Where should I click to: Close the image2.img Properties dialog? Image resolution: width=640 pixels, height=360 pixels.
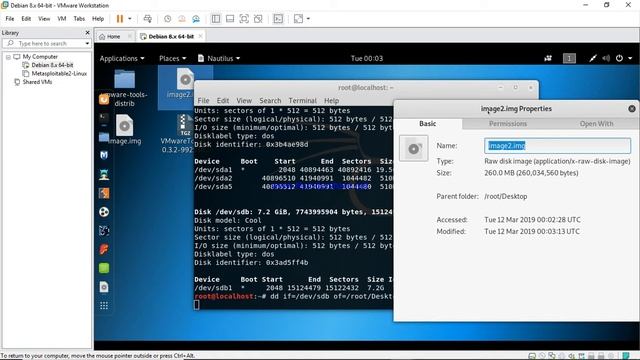click(x=632, y=109)
